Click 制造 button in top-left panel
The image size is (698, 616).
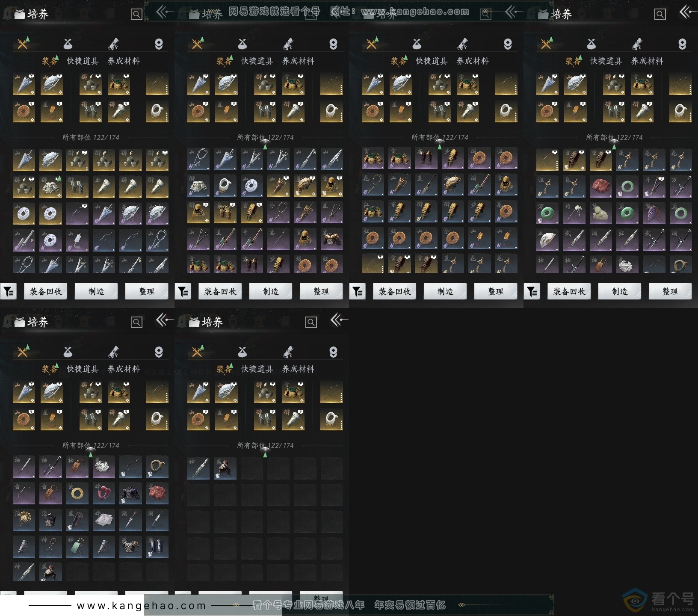pyautogui.click(x=96, y=291)
